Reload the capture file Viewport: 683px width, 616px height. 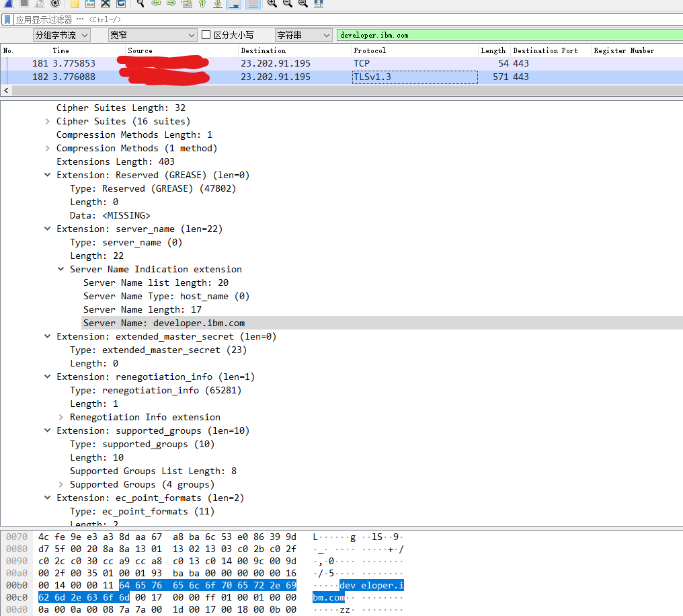click(x=121, y=3)
